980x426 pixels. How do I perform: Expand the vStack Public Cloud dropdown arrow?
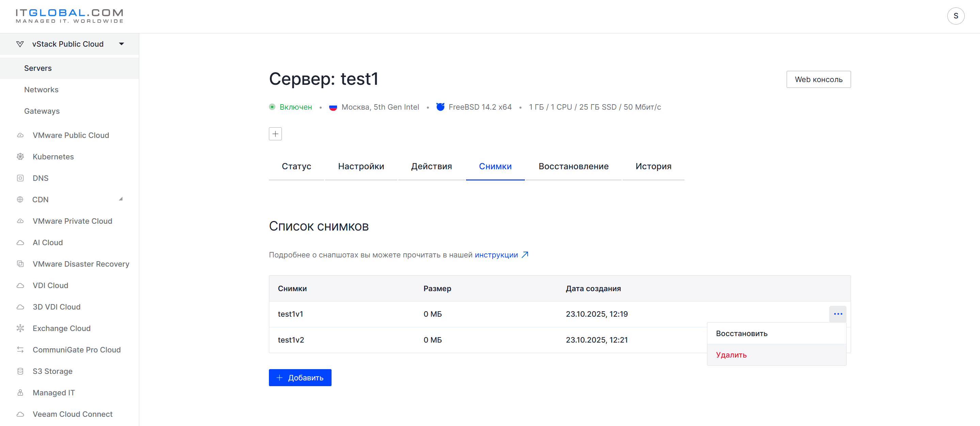[122, 44]
